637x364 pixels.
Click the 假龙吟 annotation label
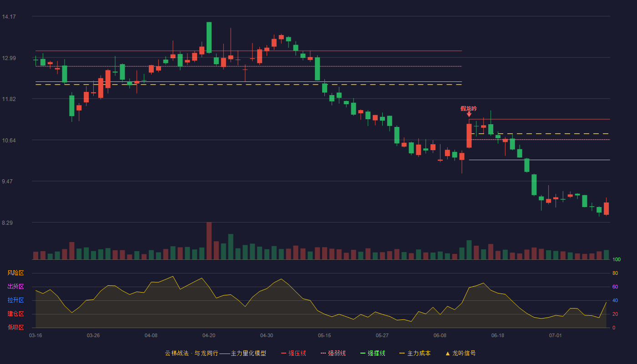469,108
